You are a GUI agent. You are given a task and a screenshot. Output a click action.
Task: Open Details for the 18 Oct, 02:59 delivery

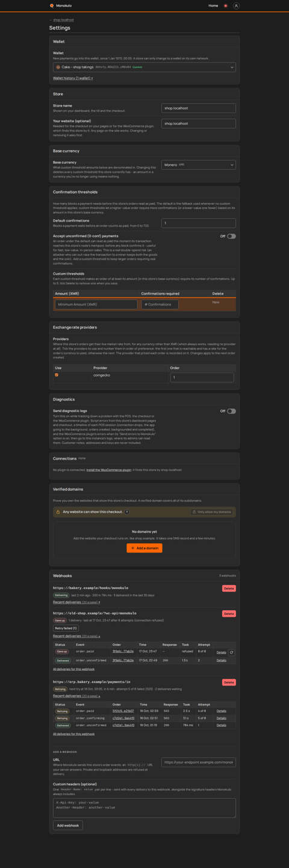(x=222, y=711)
